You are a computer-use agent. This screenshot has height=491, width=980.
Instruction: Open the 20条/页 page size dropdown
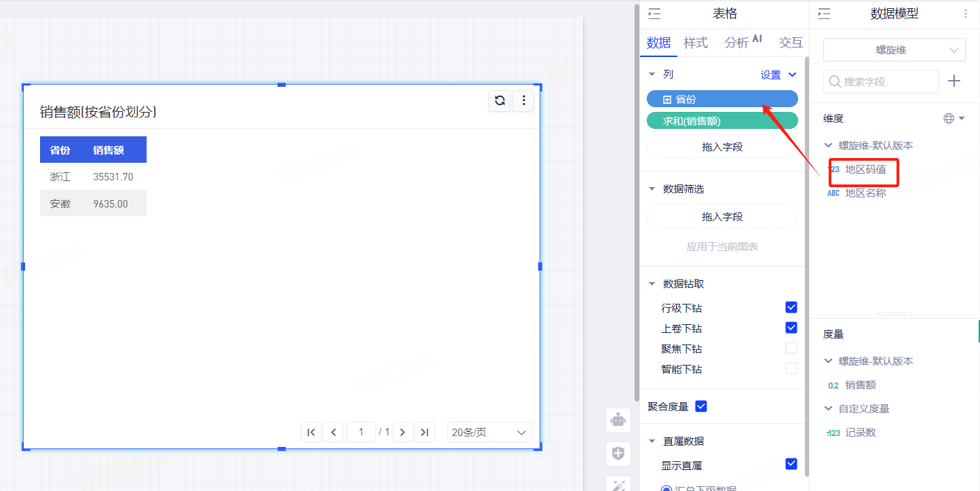(489, 432)
